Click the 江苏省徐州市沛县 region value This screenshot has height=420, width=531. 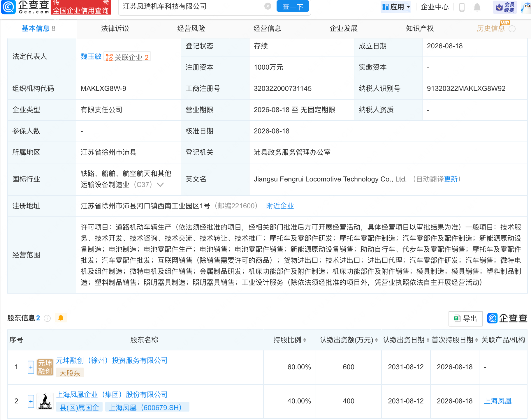108,152
